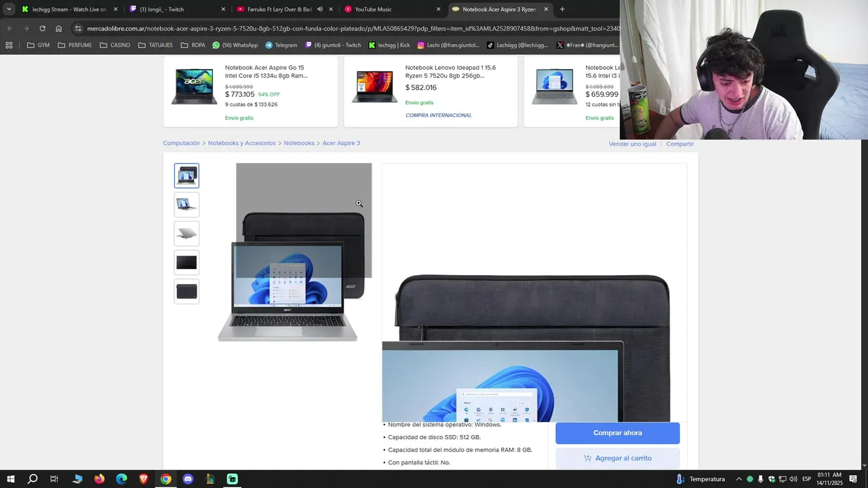The width and height of the screenshot is (868, 488).
Task: Open Brave browser from the taskbar
Action: coord(144,479)
